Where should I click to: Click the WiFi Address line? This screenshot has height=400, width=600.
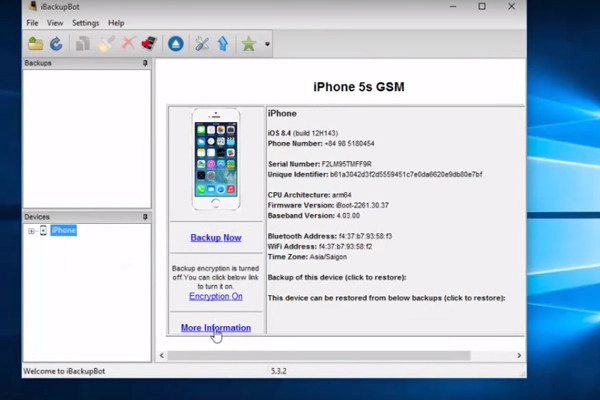pos(320,247)
